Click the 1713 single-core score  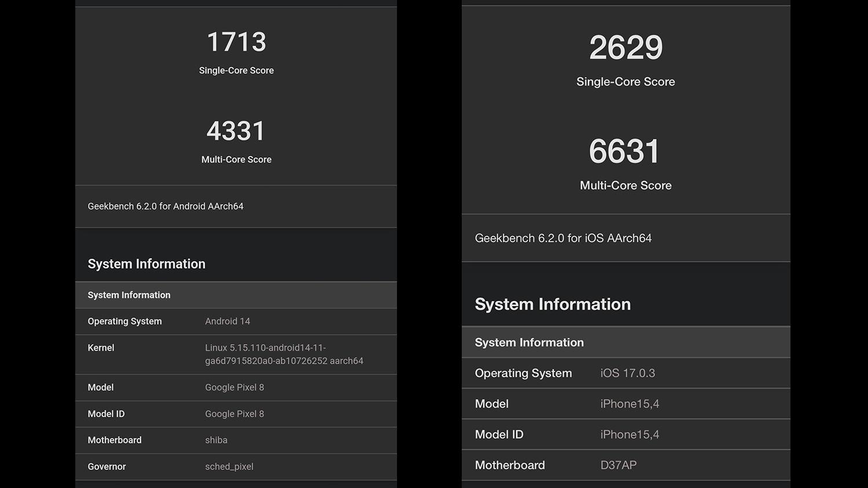click(236, 42)
